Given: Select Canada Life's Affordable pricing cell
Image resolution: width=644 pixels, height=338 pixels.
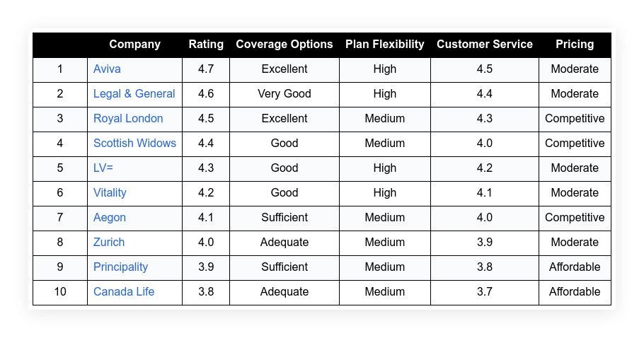Looking at the screenshot, I should (x=575, y=291).
